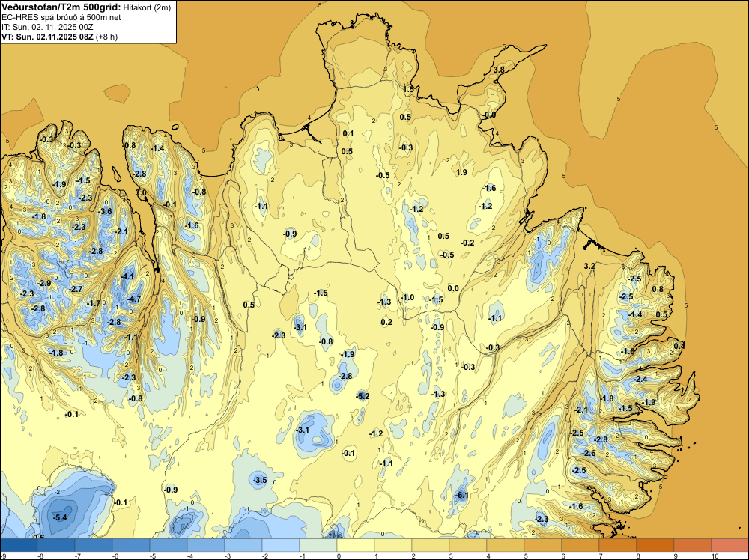Click the 0.0 temperature label
Screen dimensions: 749x560
click(x=453, y=288)
